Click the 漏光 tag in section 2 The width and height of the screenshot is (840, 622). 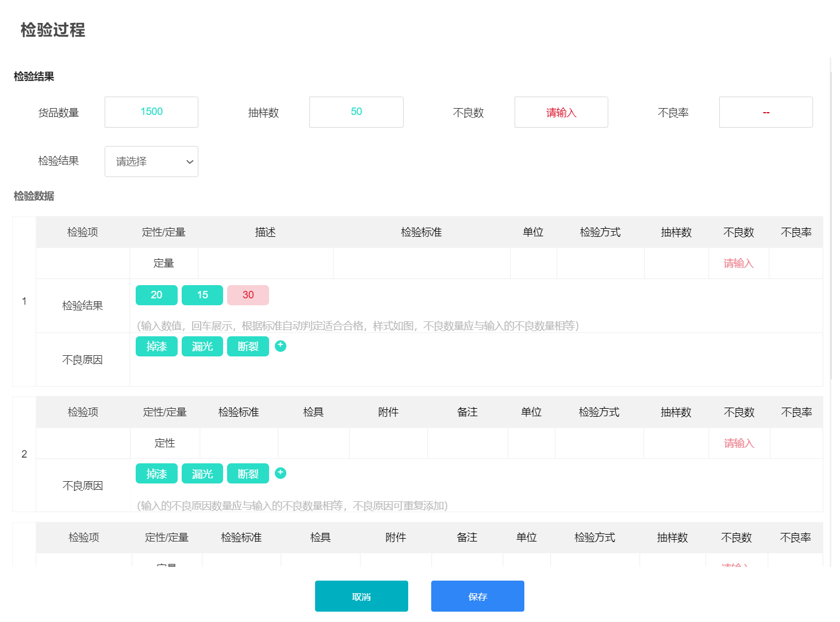click(202, 474)
